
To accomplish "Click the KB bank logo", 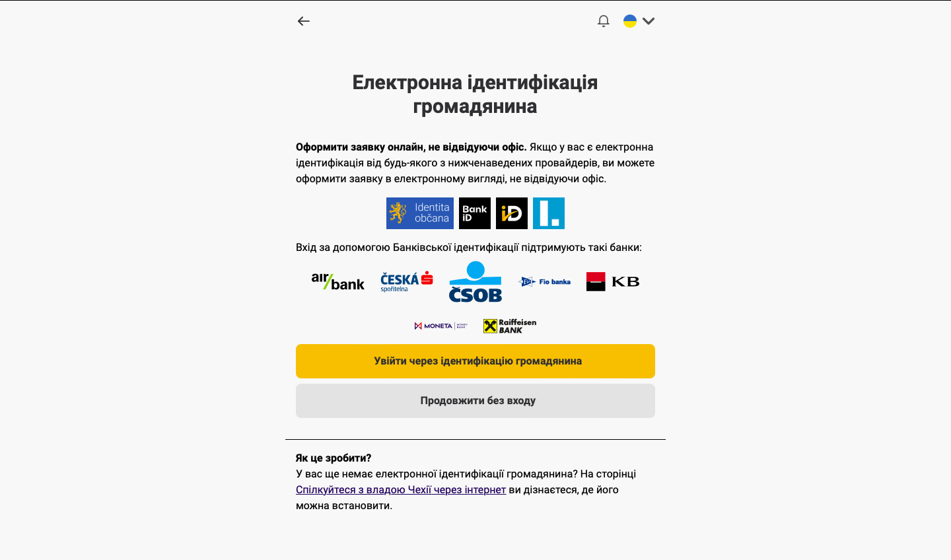I will (x=613, y=282).
